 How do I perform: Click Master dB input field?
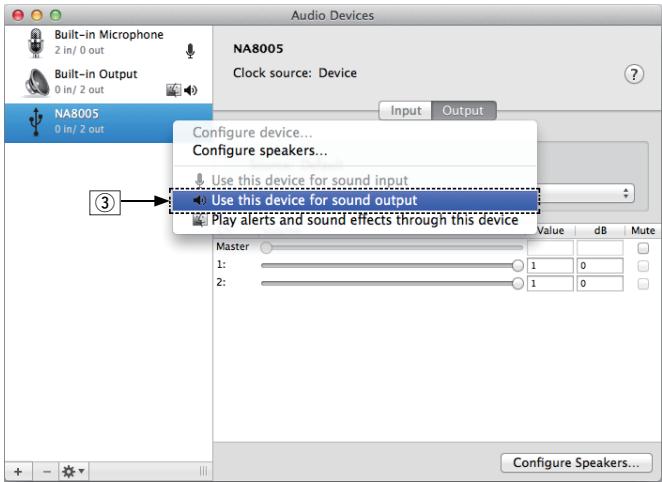600,248
